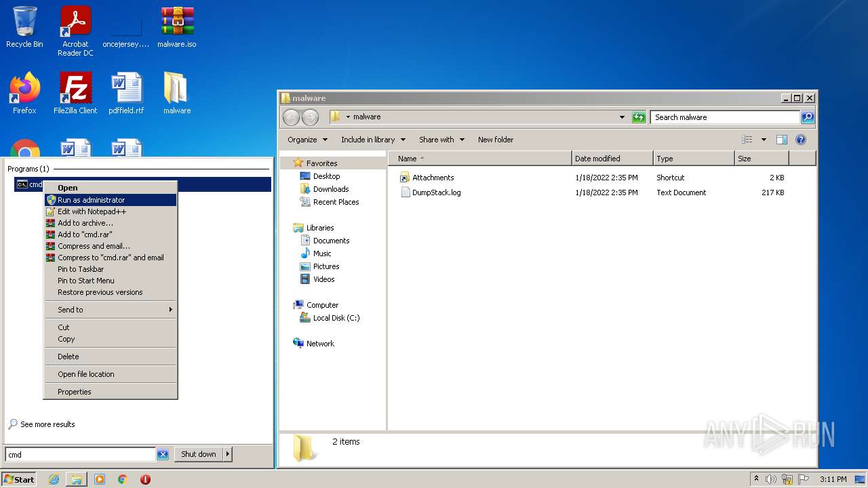Open the Shut down options arrow

pos(227,454)
